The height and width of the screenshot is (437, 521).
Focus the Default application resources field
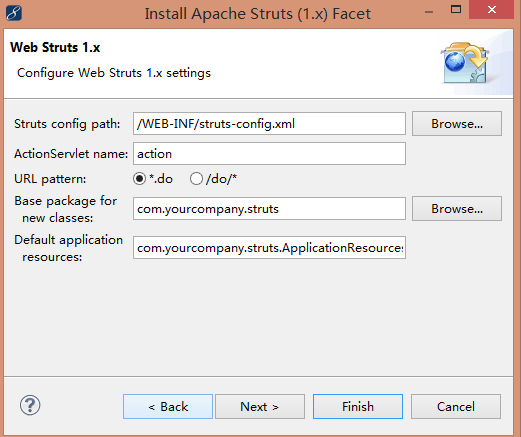click(x=269, y=248)
